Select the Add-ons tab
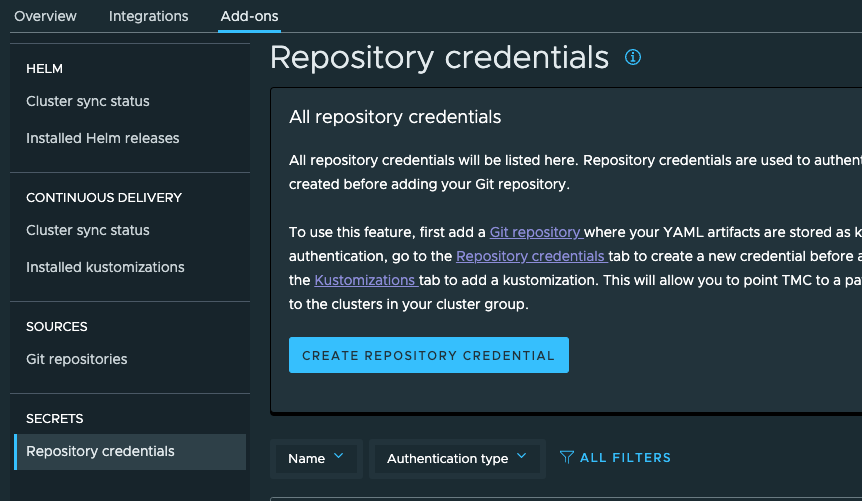The image size is (862, 501). [x=249, y=16]
